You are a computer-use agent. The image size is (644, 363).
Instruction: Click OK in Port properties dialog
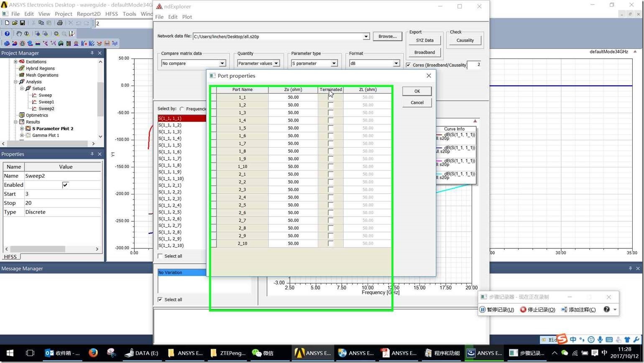[417, 91]
